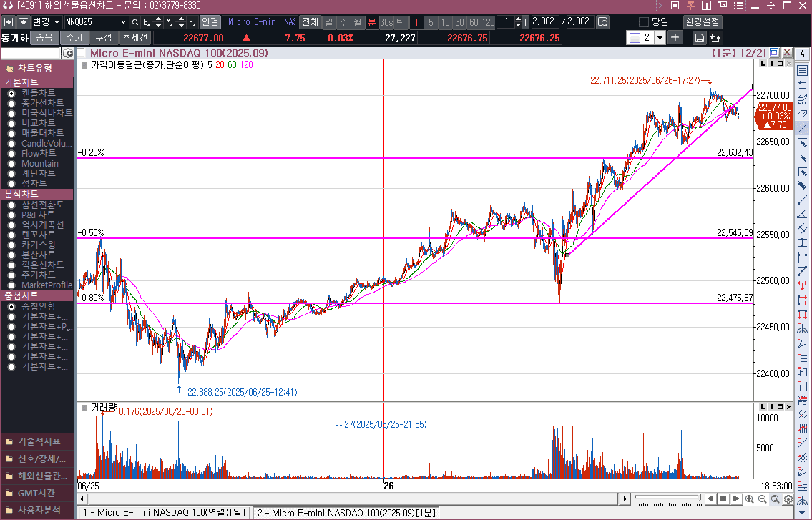This screenshot has height=520, width=812.
Task: Select the 분 (minute) period button
Action: click(372, 22)
